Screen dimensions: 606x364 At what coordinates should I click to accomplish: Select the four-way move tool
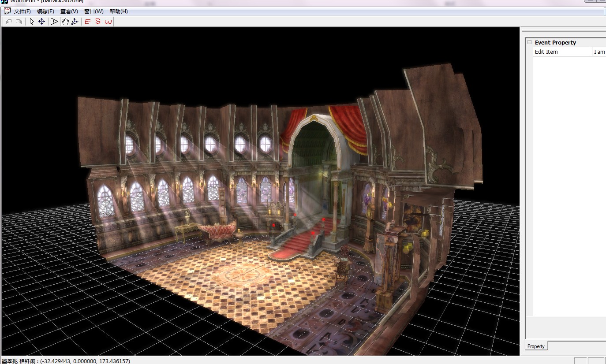tap(42, 22)
